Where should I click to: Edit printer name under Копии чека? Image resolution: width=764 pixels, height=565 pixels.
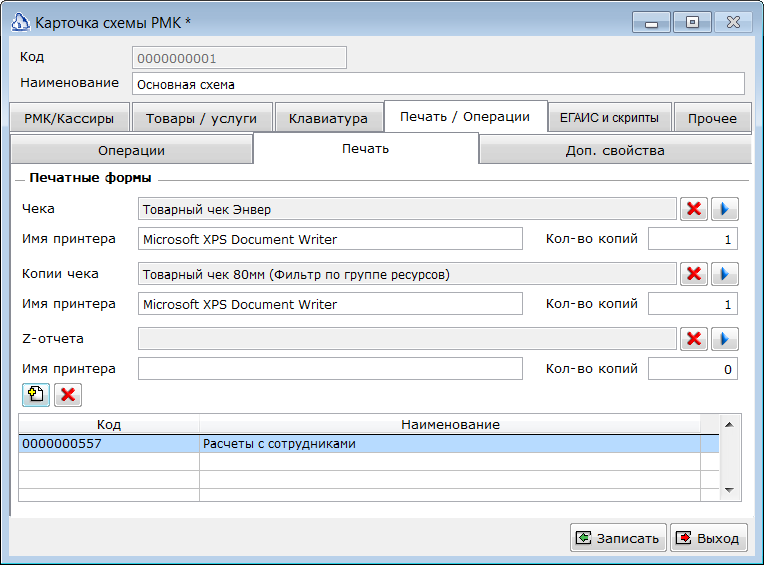(x=330, y=303)
